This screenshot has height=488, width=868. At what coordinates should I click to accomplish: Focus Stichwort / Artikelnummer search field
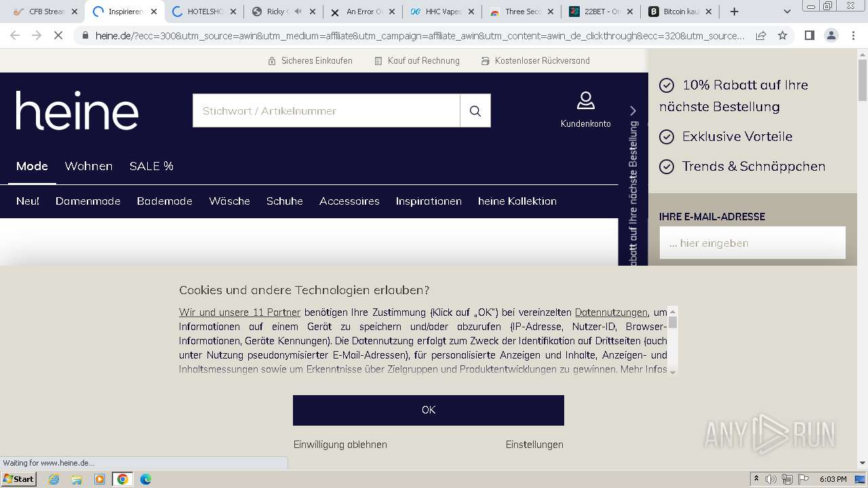tap(326, 110)
